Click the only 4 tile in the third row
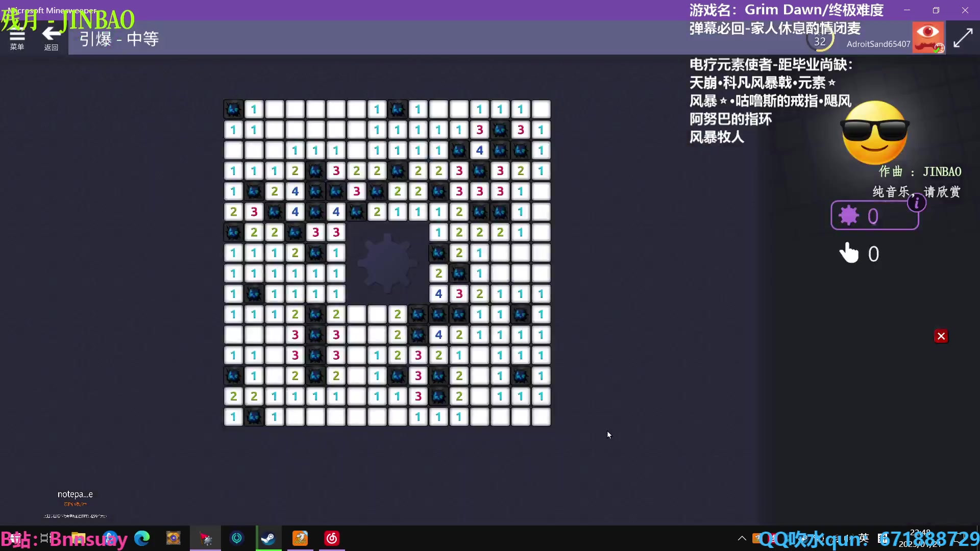 click(479, 150)
